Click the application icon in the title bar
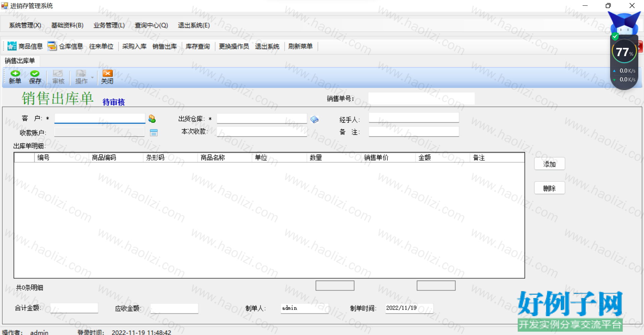The height and width of the screenshot is (335, 644). tap(5, 6)
